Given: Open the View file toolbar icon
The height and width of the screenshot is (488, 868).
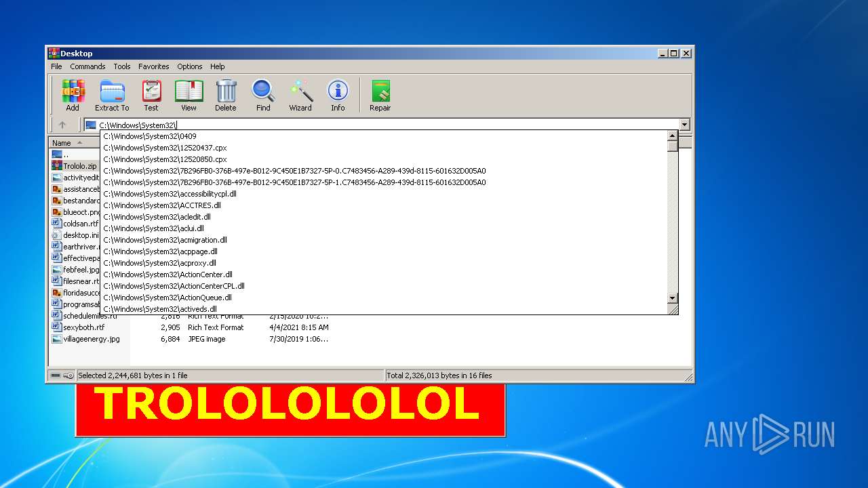Looking at the screenshot, I should click(x=189, y=91).
